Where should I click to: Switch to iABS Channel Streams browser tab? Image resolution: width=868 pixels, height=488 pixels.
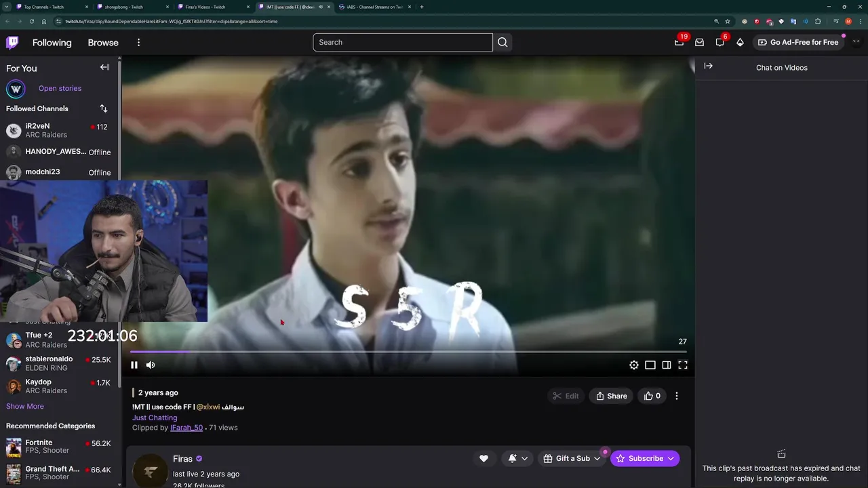click(375, 7)
